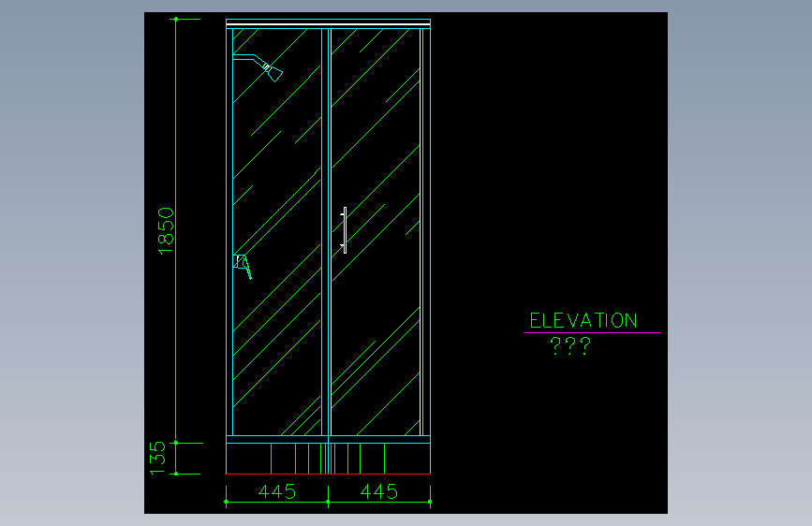
Task: Click the left 445 width dimension
Action: [277, 491]
